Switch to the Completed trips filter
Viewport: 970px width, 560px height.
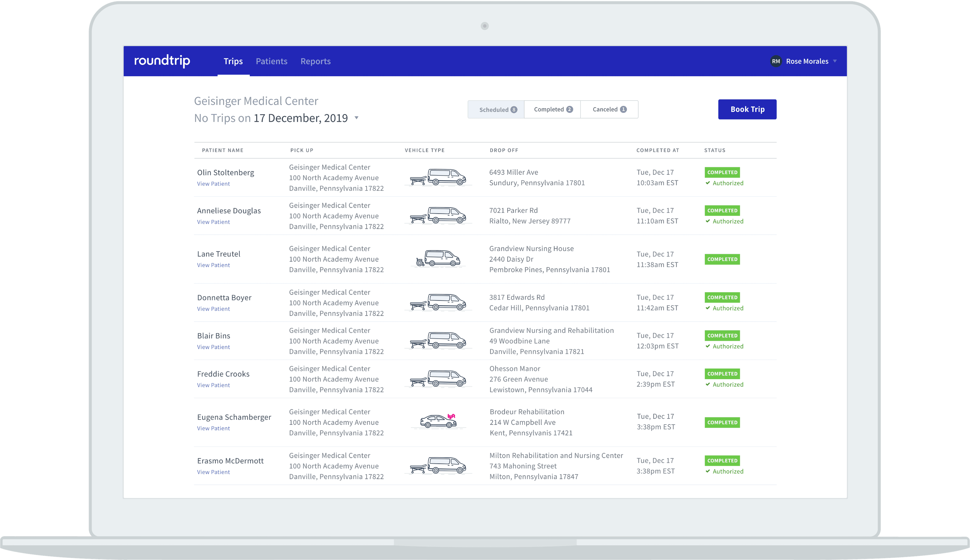tap(552, 109)
